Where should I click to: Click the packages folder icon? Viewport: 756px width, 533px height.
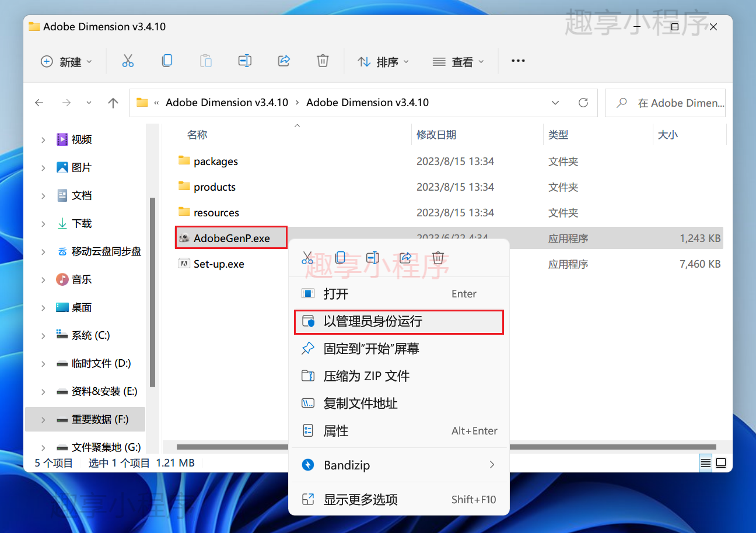pos(184,161)
